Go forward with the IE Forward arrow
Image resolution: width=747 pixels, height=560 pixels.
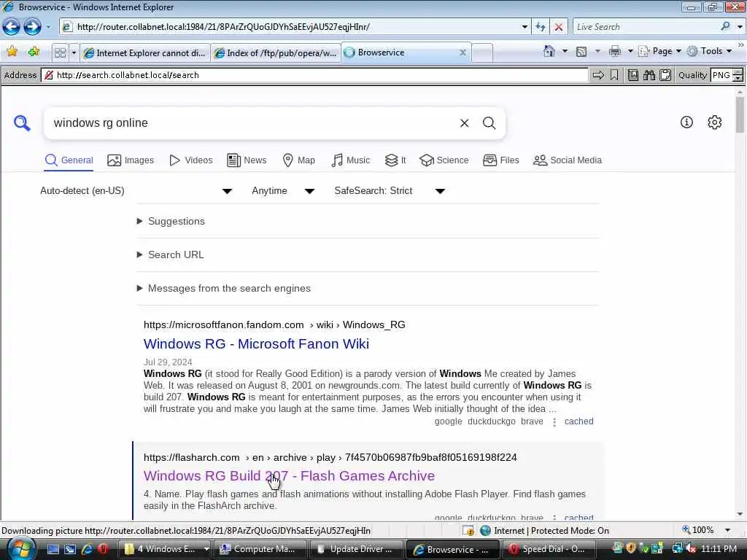click(32, 27)
